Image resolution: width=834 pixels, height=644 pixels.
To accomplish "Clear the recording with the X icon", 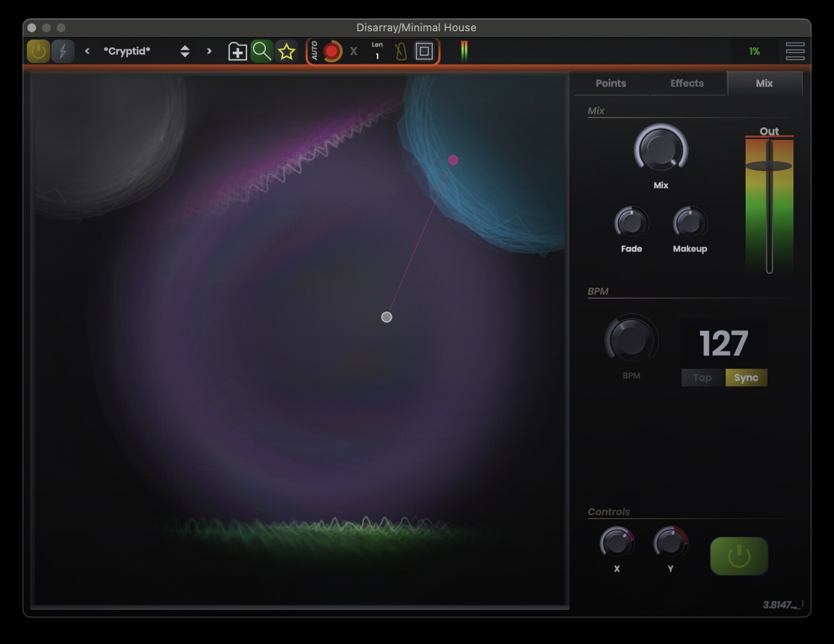I will [x=354, y=52].
